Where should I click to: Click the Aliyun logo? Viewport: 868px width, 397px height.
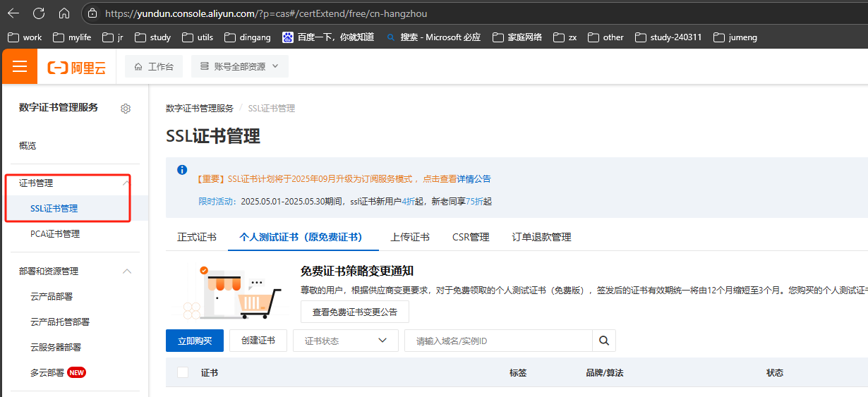[76, 67]
